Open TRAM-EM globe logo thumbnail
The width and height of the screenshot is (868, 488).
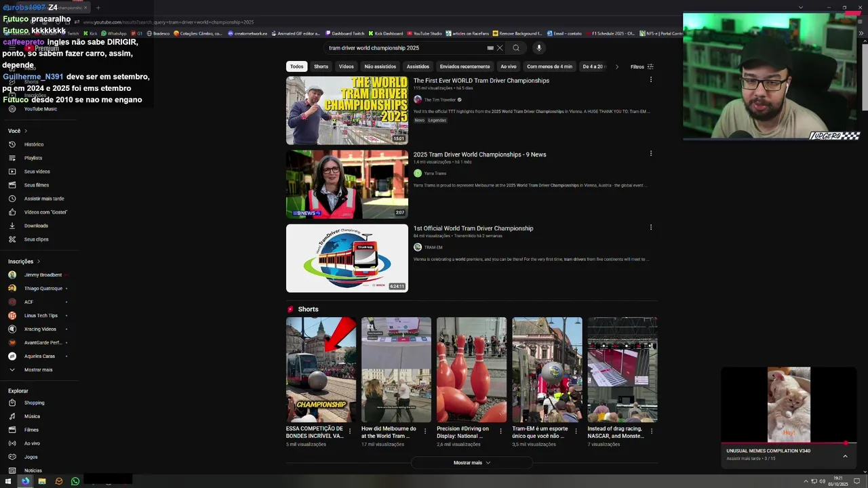347,258
